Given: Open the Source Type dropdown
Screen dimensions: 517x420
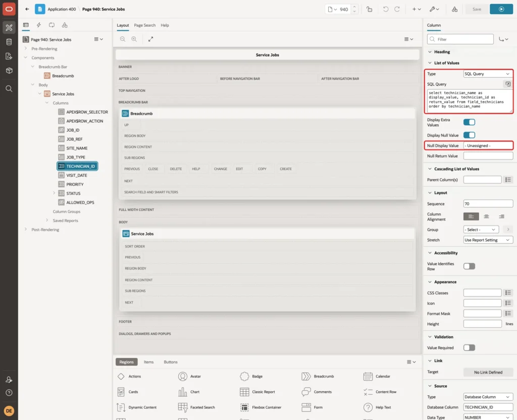Looking at the screenshot, I should click(488, 397).
